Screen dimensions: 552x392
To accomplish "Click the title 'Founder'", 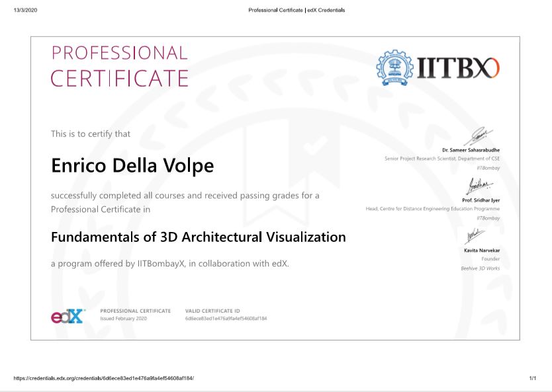I will point(490,259).
